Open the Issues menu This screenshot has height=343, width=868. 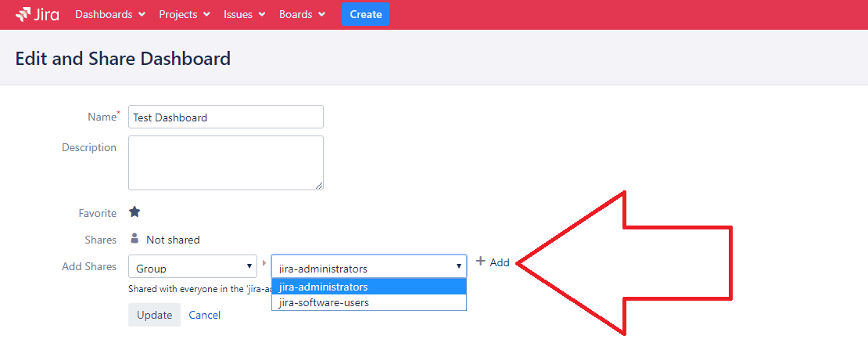244,14
